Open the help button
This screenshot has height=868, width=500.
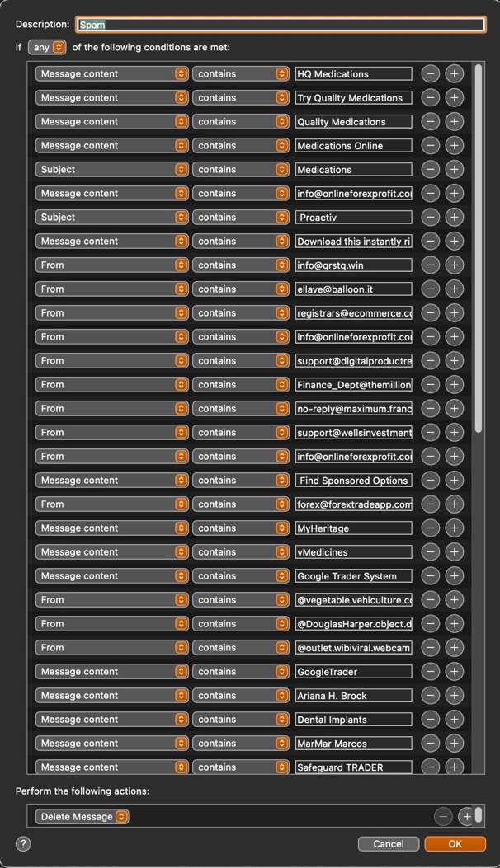(23, 843)
